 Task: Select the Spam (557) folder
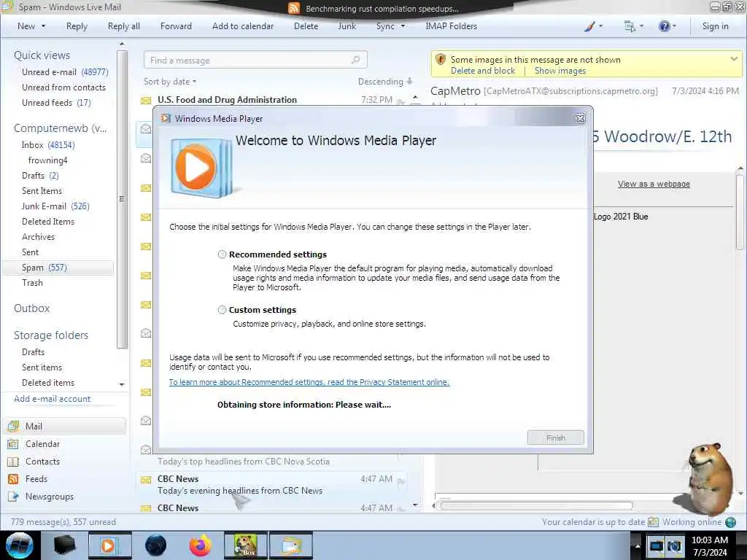[58, 268]
